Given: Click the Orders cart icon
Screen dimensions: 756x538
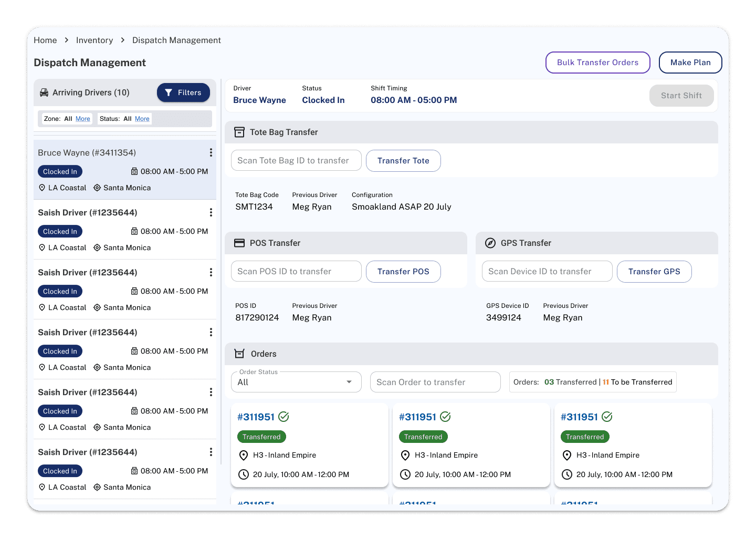Looking at the screenshot, I should pos(239,354).
